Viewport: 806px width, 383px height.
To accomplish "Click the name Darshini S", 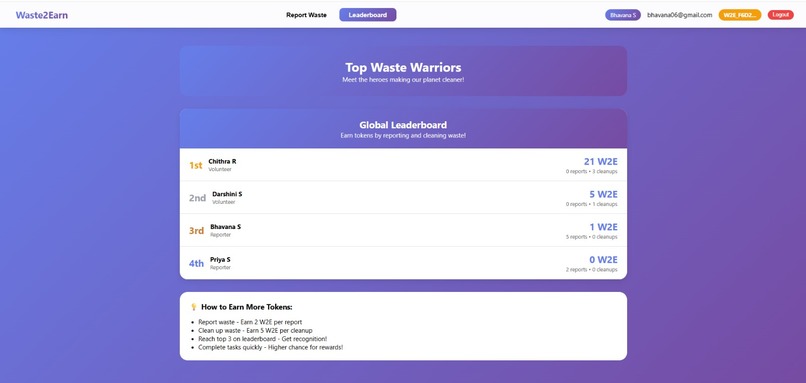I will [227, 194].
